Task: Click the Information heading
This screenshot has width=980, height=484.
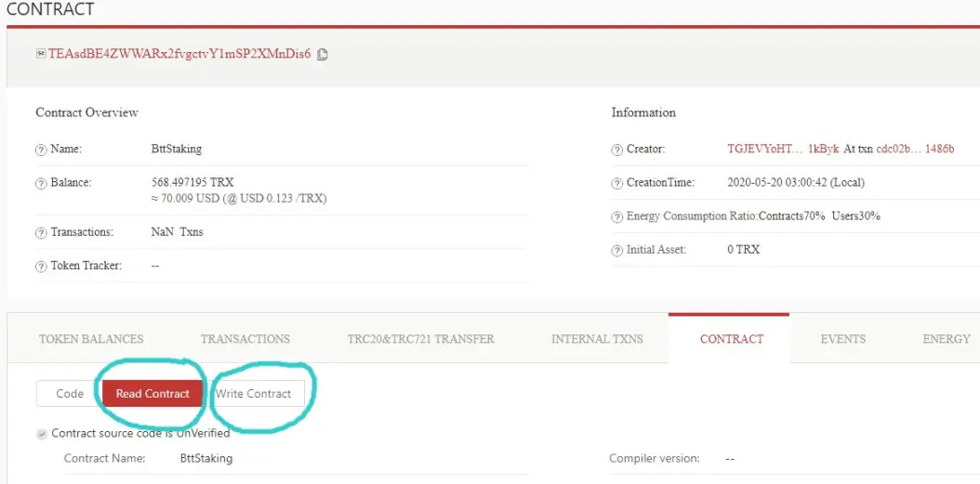Action: (x=643, y=113)
